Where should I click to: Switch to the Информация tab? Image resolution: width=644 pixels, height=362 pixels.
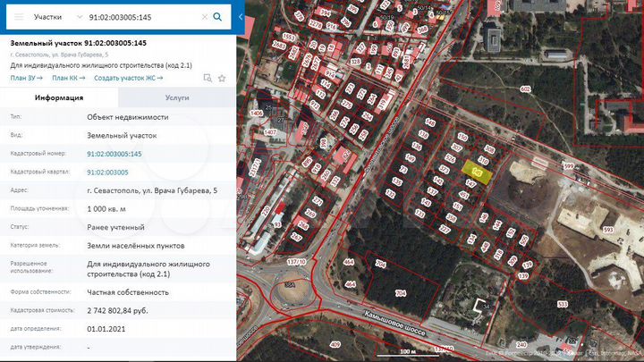coord(59,98)
